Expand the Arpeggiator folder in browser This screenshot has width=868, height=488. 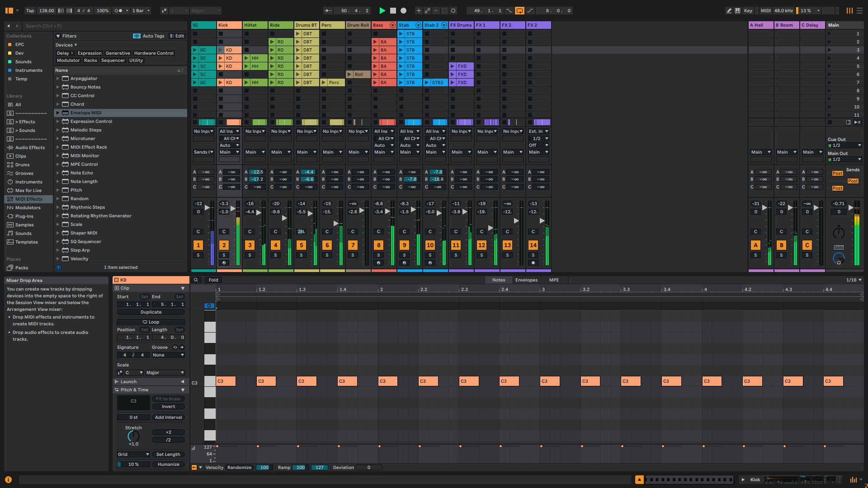(58, 79)
